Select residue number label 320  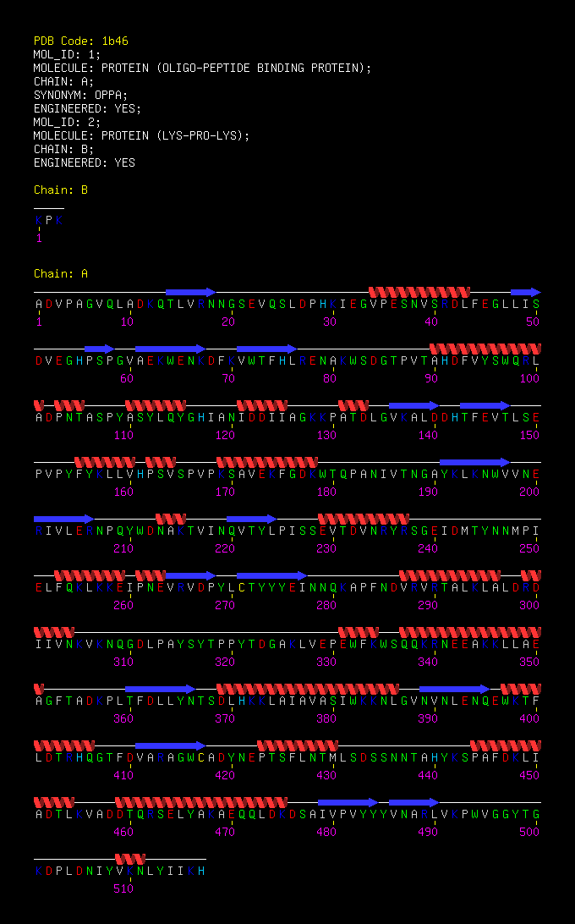tap(225, 661)
